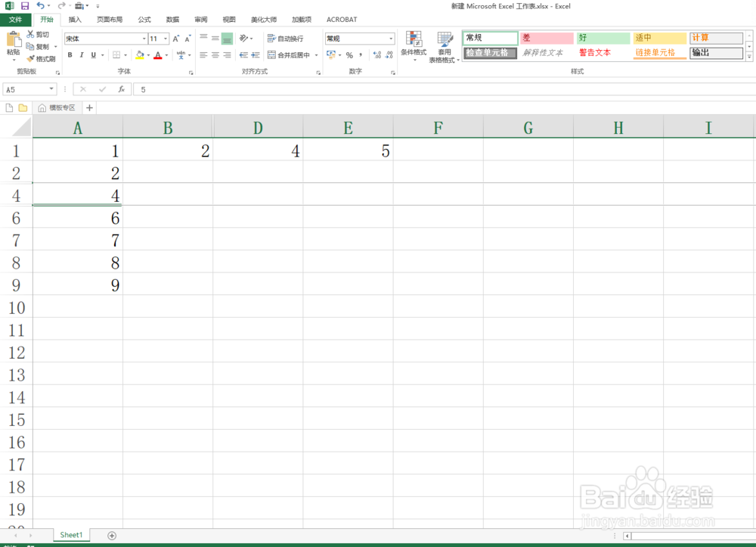The height and width of the screenshot is (547, 756).
Task: Open the font name dropdown showing 宋体
Action: click(144, 39)
